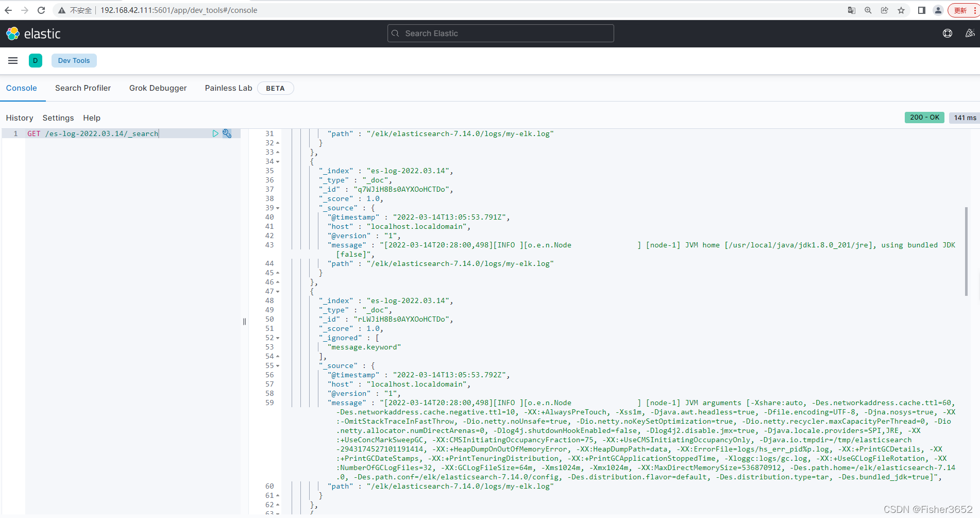980x518 pixels.
Task: Switch to the Painless Lab tab
Action: tap(228, 88)
